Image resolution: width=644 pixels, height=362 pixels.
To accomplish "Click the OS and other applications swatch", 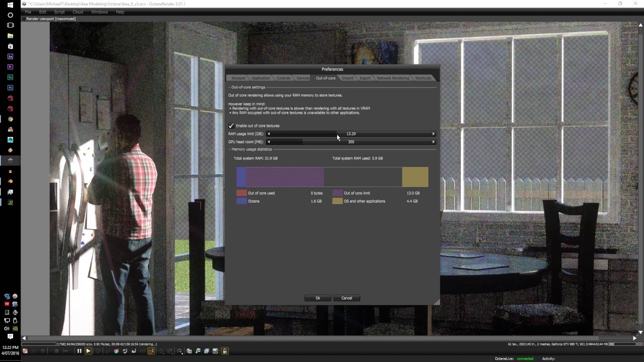I will (337, 201).
